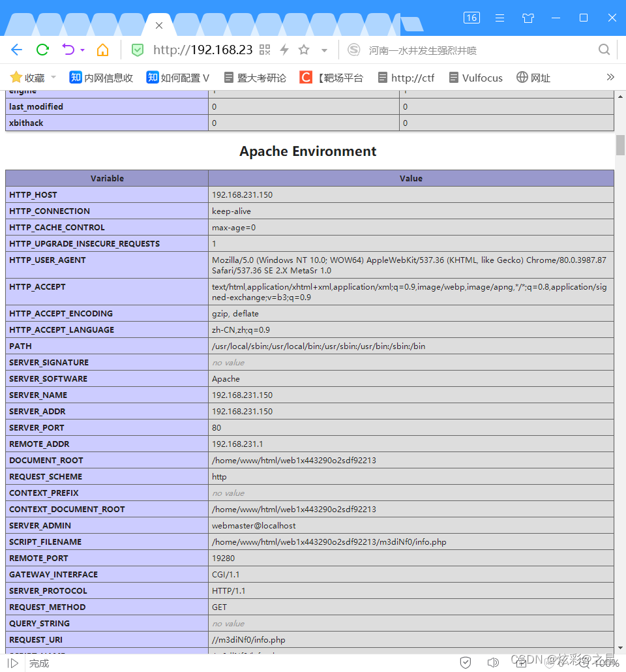Click the back navigation arrow

17,50
